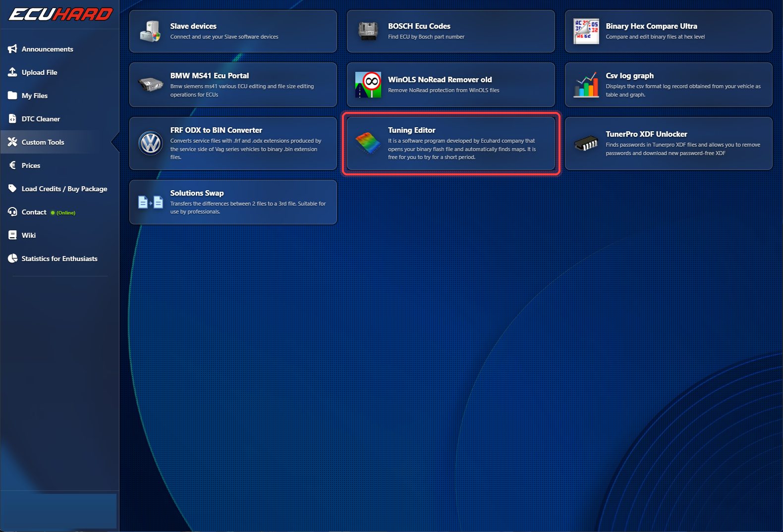Click the Upload File arrow icon
The width and height of the screenshot is (783, 532).
click(x=12, y=72)
